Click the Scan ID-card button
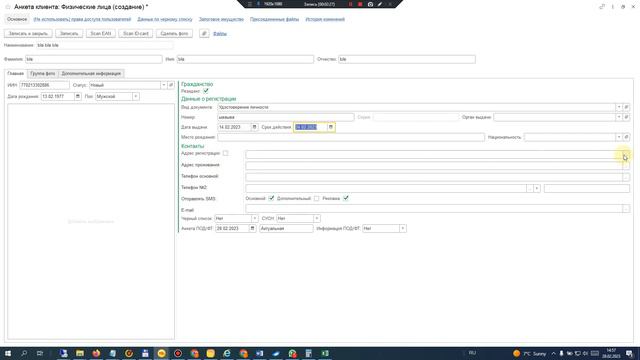640x360 pixels. tap(136, 33)
